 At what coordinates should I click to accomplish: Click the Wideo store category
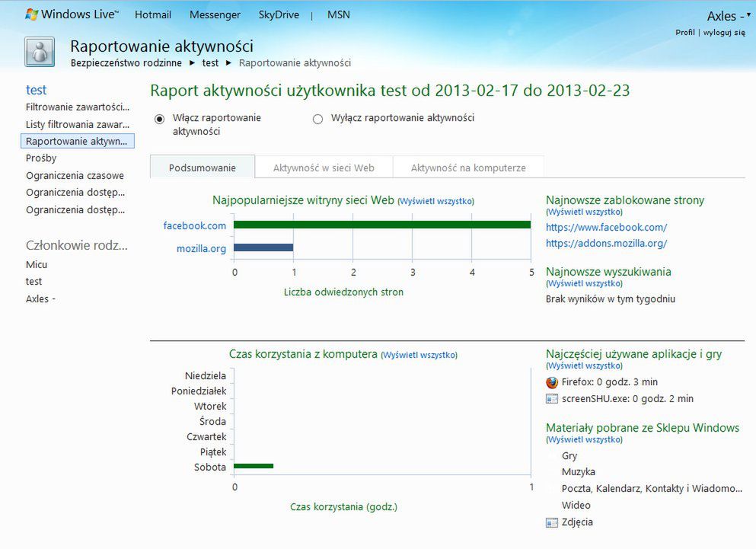(x=576, y=505)
